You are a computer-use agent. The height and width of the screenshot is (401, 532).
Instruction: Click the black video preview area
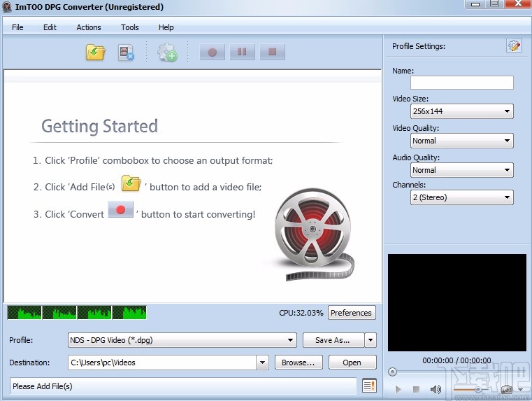(x=457, y=302)
